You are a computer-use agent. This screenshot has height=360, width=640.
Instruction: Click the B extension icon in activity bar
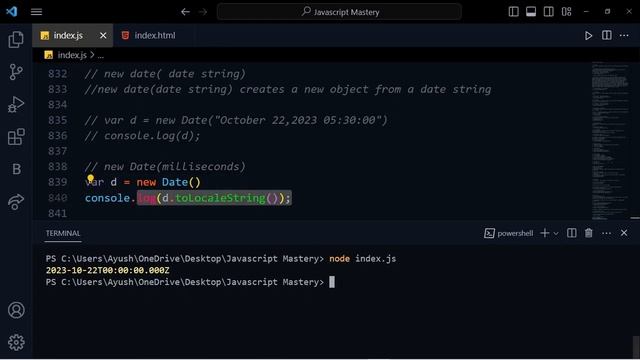click(16, 169)
